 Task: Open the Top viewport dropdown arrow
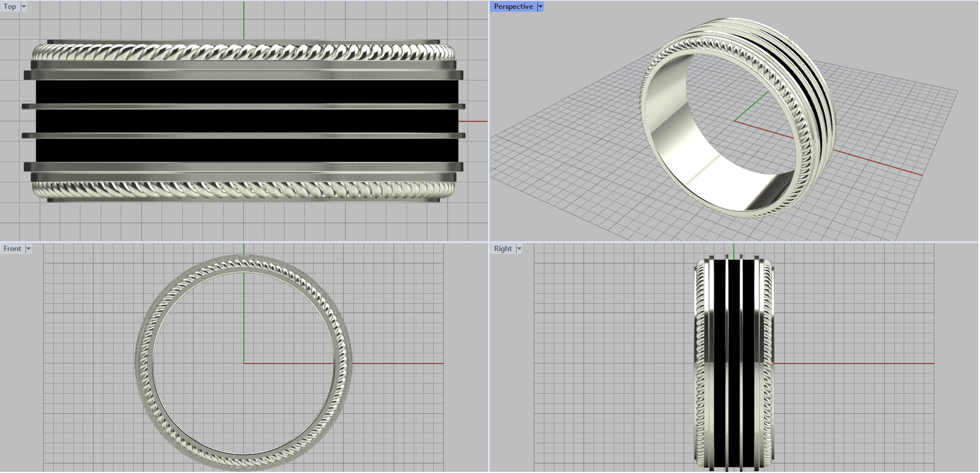pos(24,7)
